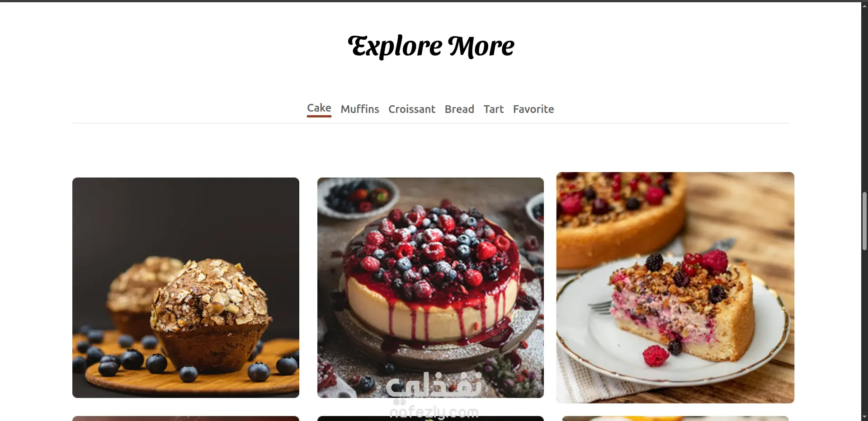Screen dimensions: 868x421
Task: Open the berry cheesecake photo
Action: 430,288
